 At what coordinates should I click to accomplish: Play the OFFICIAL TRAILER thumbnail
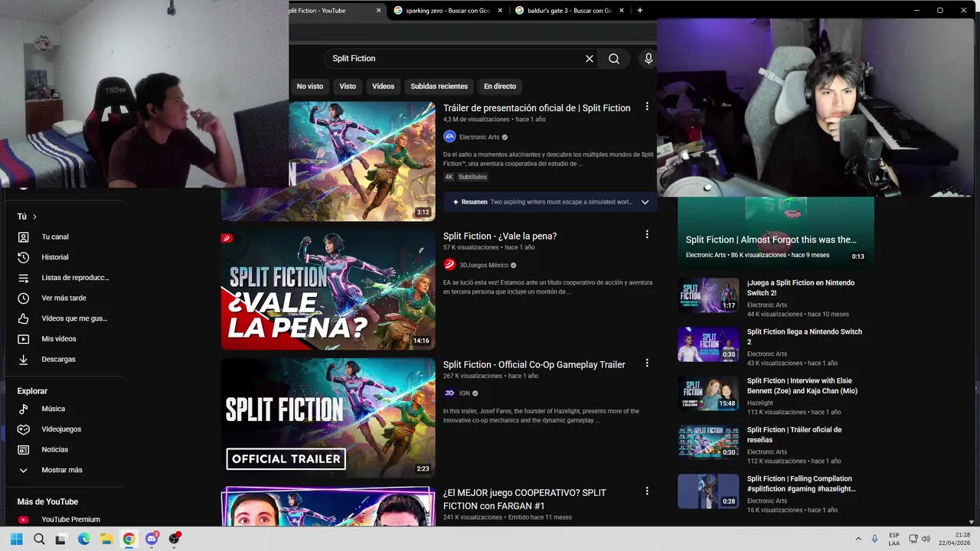coord(328,418)
